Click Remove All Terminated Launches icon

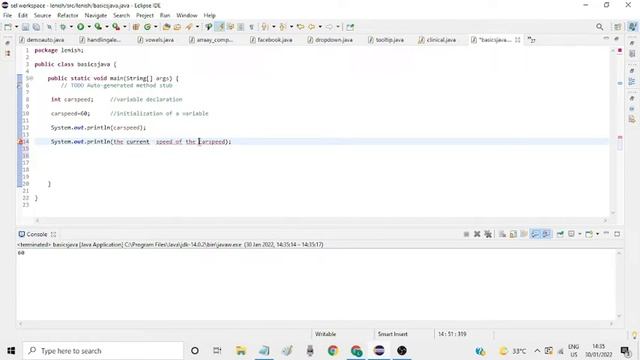pyautogui.click(x=488, y=234)
